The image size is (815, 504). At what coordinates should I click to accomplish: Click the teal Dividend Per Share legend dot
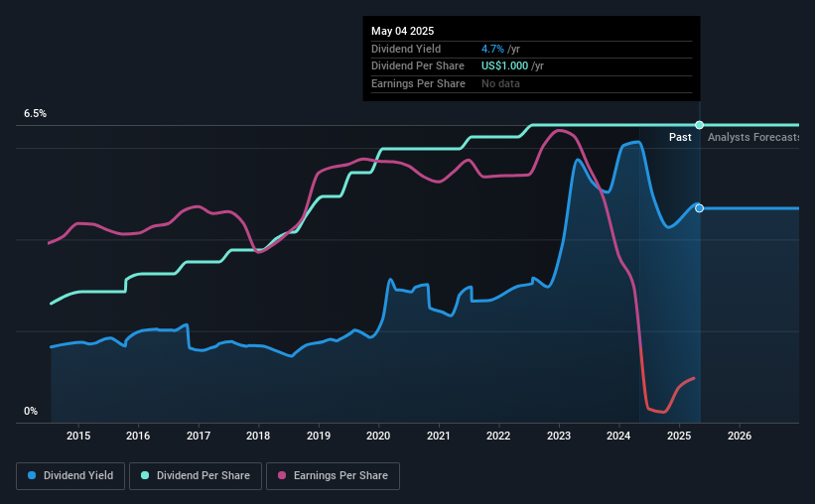point(145,475)
